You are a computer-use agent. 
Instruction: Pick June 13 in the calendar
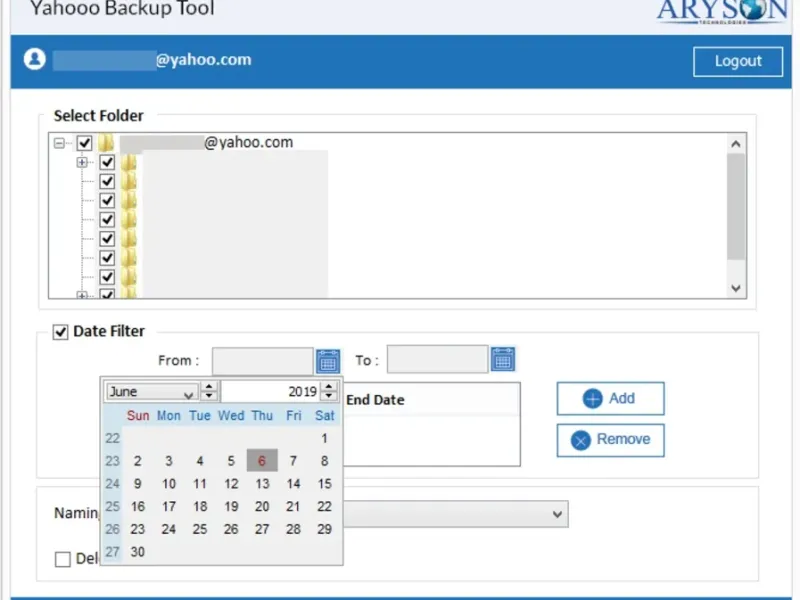[262, 484]
